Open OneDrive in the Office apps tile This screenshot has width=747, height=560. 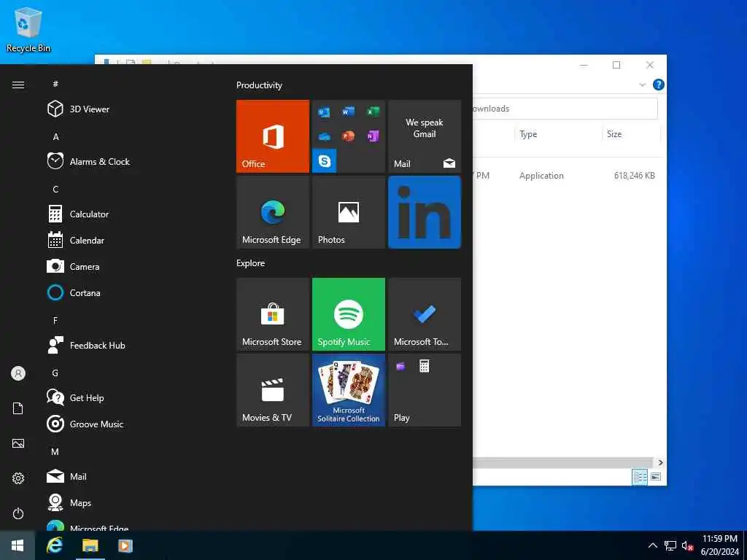[324, 136]
